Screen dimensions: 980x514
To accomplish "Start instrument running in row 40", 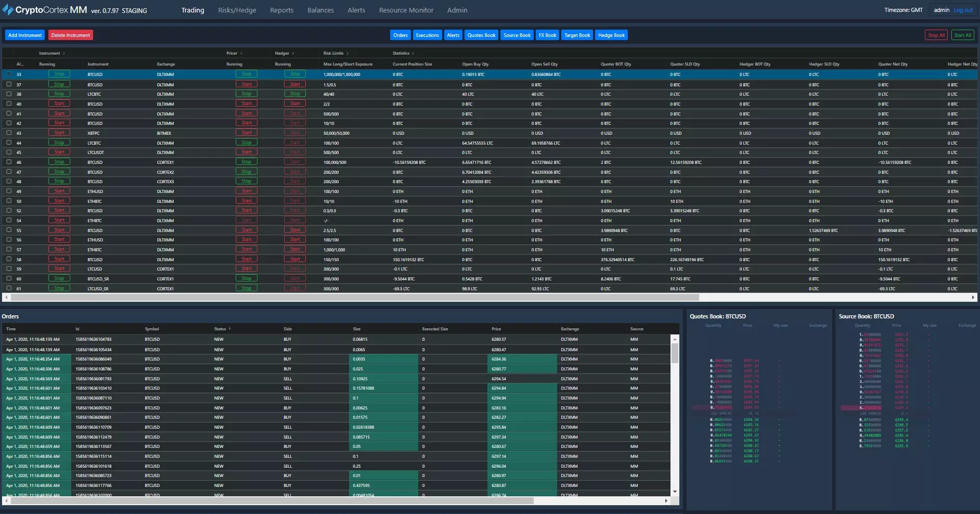I will coord(59,104).
